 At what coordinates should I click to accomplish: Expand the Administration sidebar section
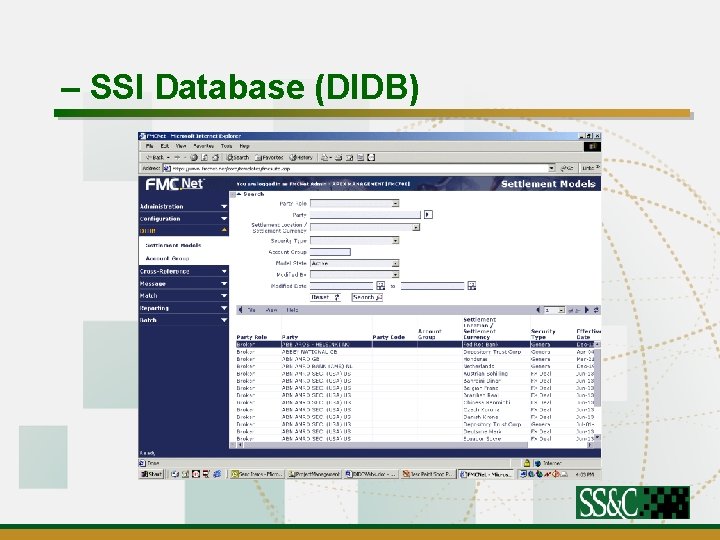point(184,207)
